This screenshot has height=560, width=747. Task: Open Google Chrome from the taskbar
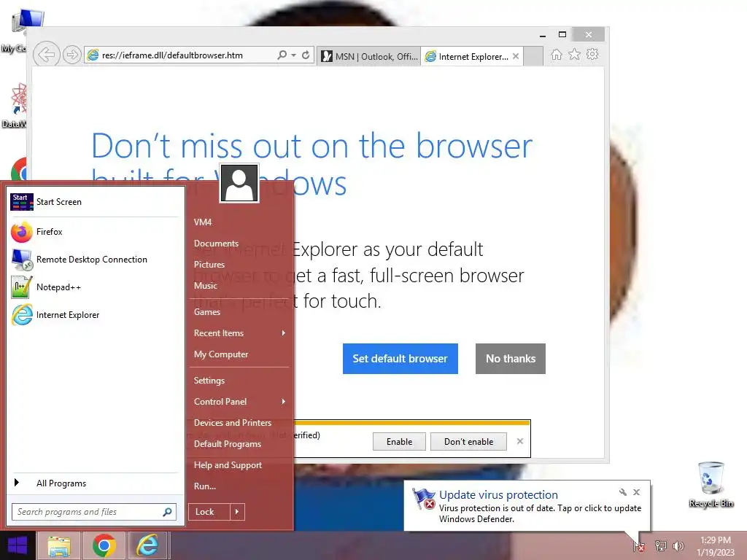pyautogui.click(x=104, y=545)
